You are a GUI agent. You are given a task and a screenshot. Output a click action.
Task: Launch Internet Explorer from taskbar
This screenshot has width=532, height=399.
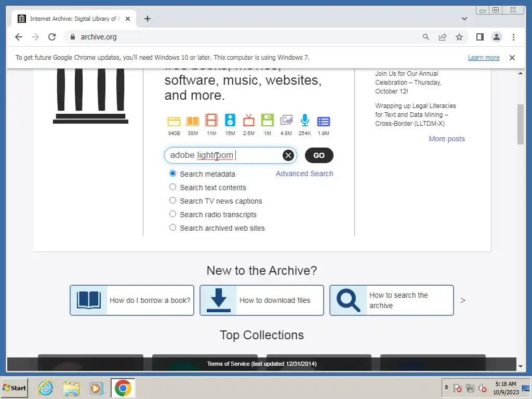click(x=46, y=388)
